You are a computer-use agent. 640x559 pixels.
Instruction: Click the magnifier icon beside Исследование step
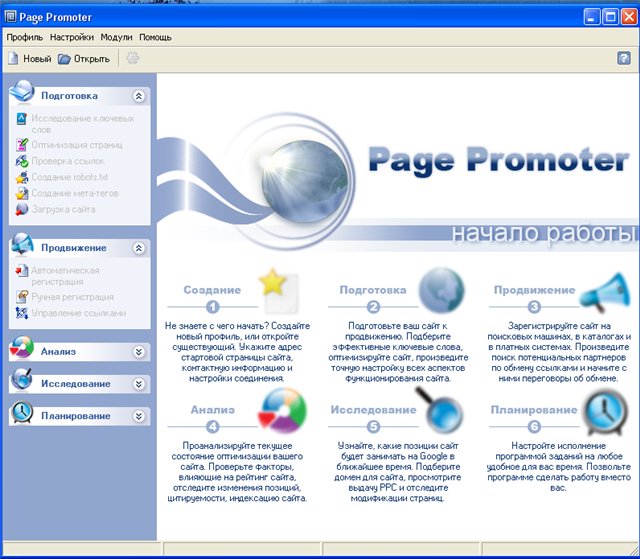pyautogui.click(x=439, y=410)
